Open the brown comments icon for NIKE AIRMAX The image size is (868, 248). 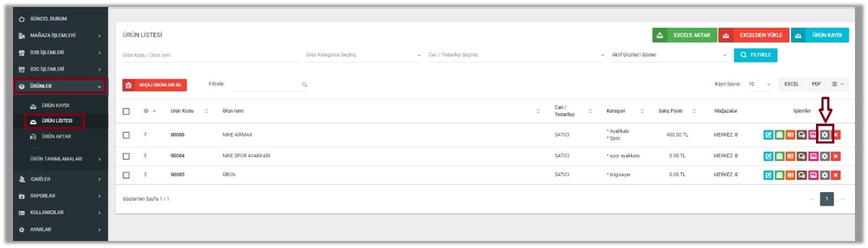coord(802,135)
